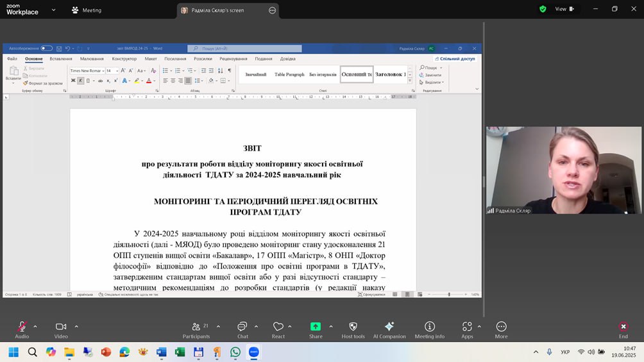Change layout using the View button

point(564,9)
